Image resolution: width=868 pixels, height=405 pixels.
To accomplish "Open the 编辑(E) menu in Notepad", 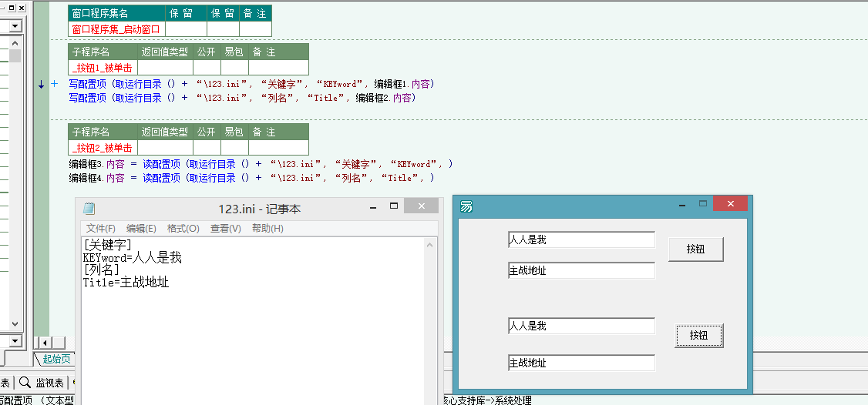I will click(x=141, y=229).
